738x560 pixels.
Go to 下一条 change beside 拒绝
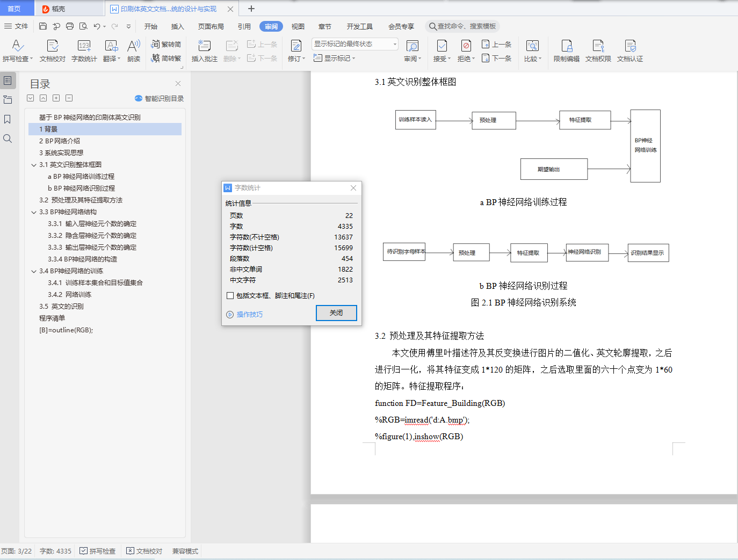[x=496, y=58]
